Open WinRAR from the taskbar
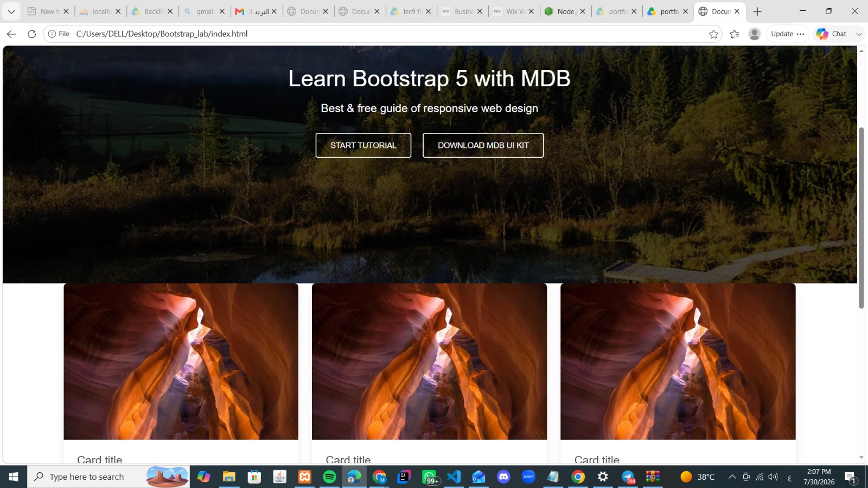Image resolution: width=868 pixels, height=488 pixels. coord(653,477)
